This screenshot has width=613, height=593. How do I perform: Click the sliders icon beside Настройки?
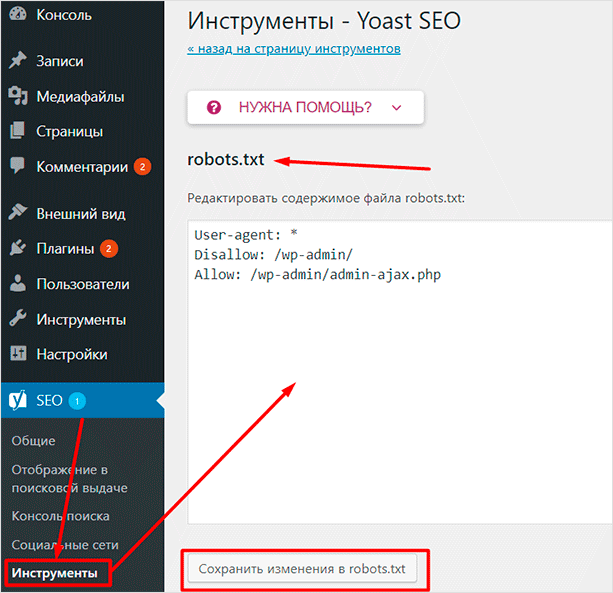[17, 354]
